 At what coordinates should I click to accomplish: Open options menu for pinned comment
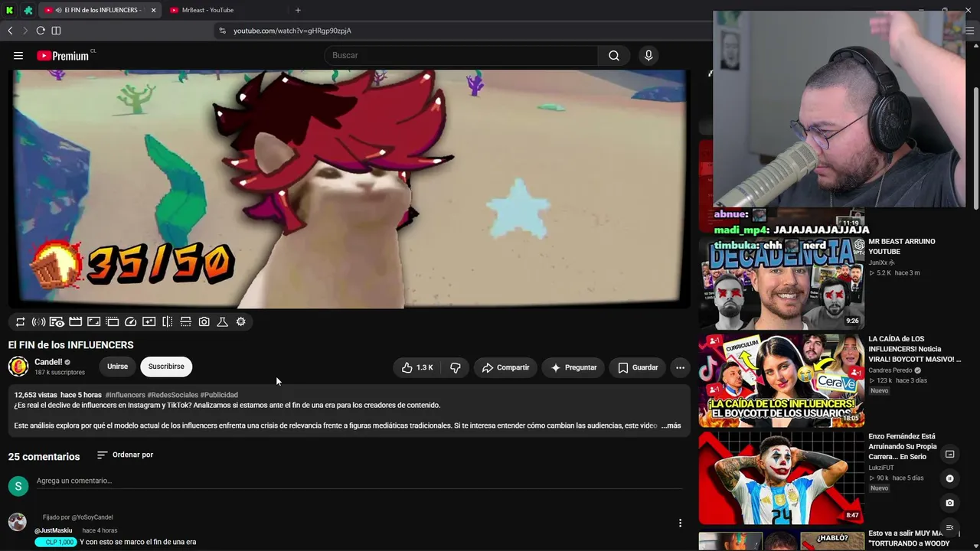pyautogui.click(x=680, y=523)
